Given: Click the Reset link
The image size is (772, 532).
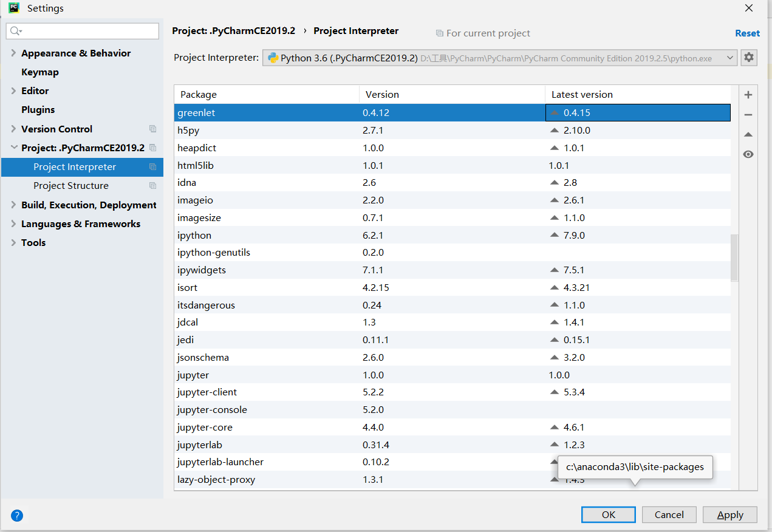Looking at the screenshot, I should (x=747, y=33).
